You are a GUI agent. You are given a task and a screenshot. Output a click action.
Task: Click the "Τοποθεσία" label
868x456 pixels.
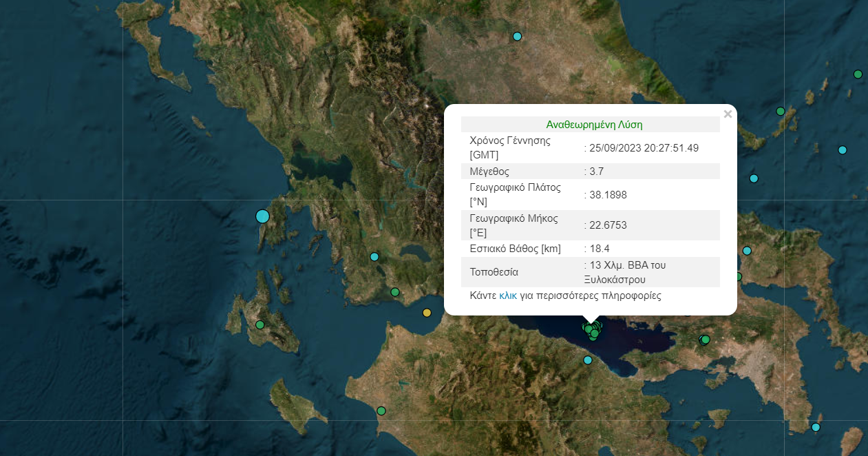[x=494, y=272]
